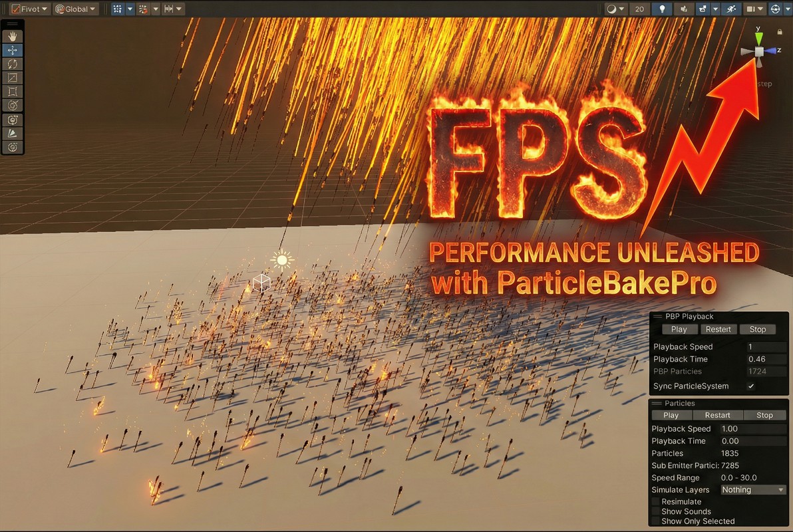Open the Global orientation dropdown
The height and width of the screenshot is (532, 793).
tap(75, 9)
